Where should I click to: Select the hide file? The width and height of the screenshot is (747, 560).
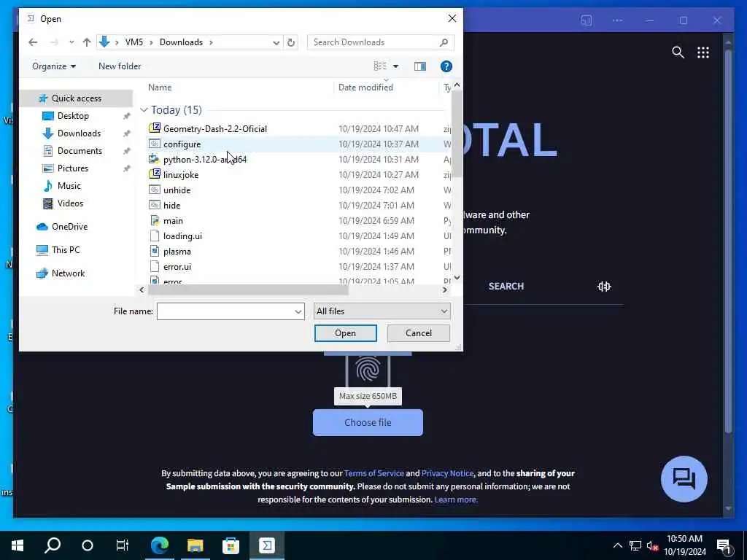pyautogui.click(x=171, y=205)
